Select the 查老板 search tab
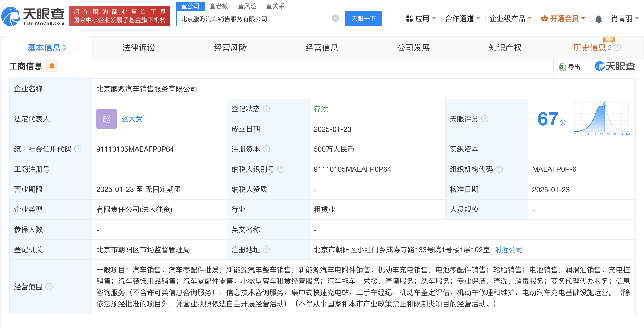 click(x=218, y=6)
